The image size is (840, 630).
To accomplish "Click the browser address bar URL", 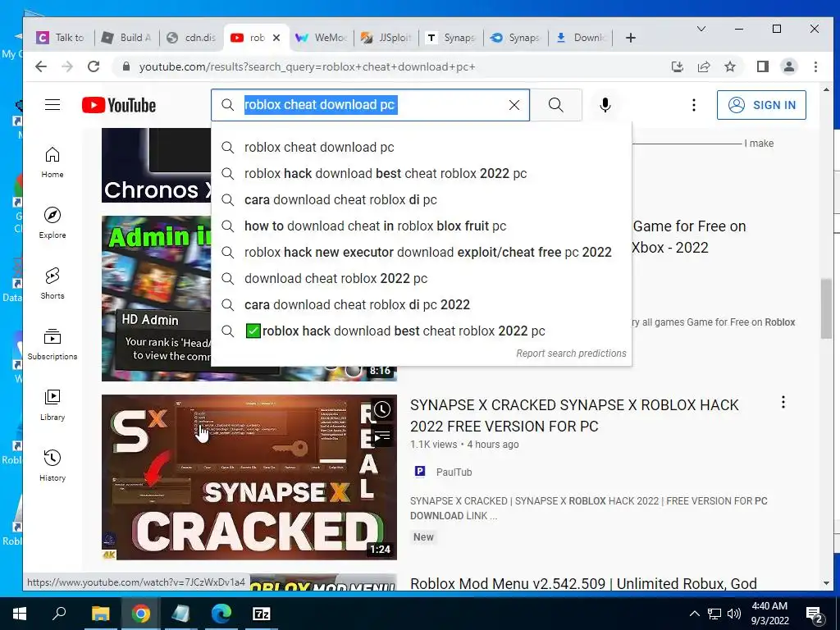I will tap(307, 67).
